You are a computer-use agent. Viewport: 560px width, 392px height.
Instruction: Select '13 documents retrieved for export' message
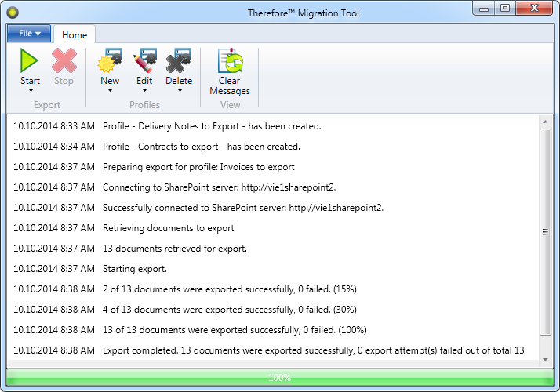tap(175, 248)
